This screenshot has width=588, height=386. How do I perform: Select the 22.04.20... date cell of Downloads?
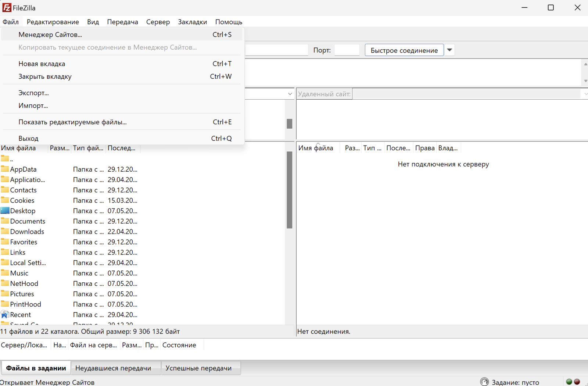[122, 232]
